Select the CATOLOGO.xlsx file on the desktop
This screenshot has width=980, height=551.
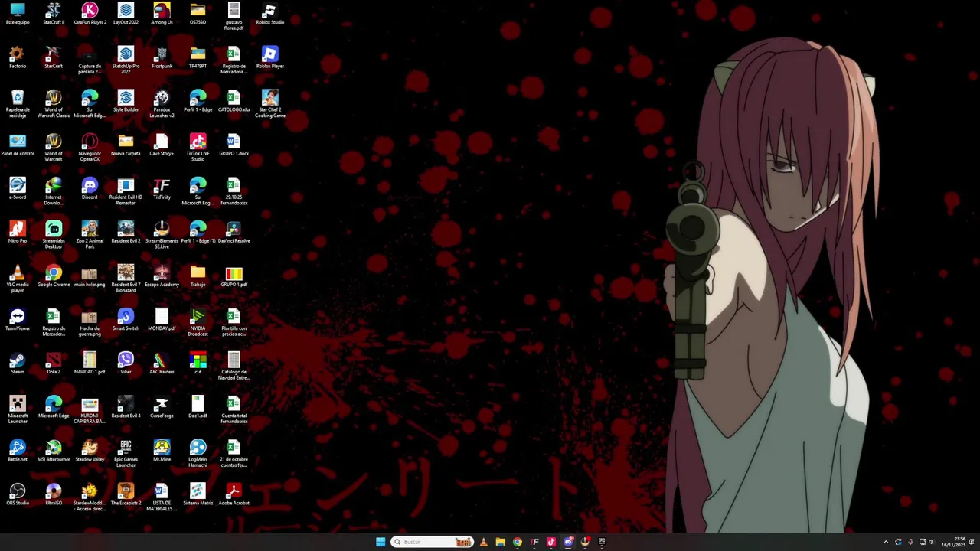234,101
